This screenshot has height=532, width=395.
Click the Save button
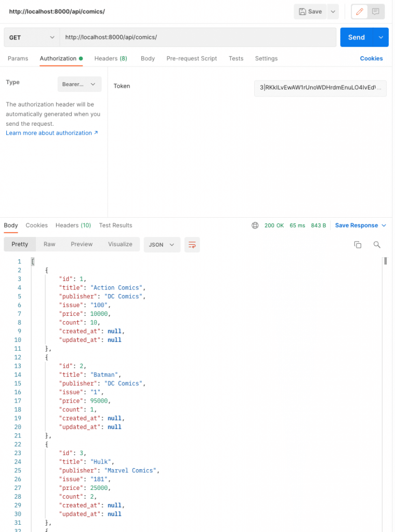click(x=310, y=11)
